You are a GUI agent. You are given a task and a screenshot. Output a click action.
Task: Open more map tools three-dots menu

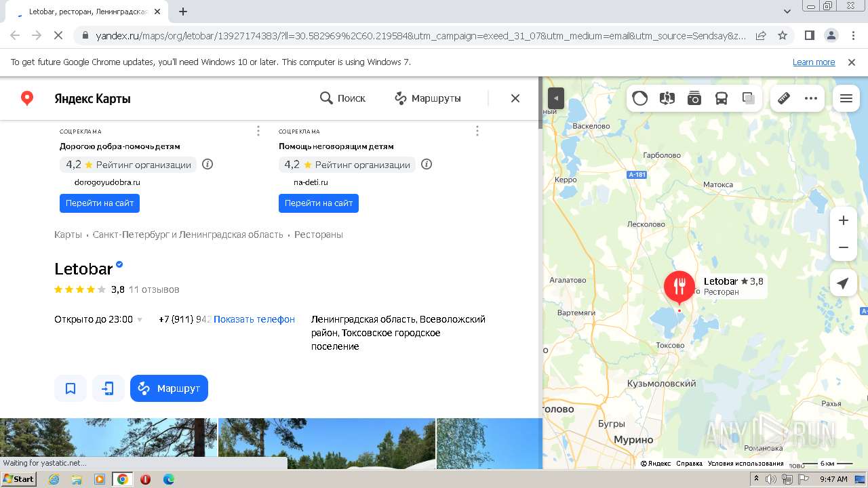pos(811,98)
